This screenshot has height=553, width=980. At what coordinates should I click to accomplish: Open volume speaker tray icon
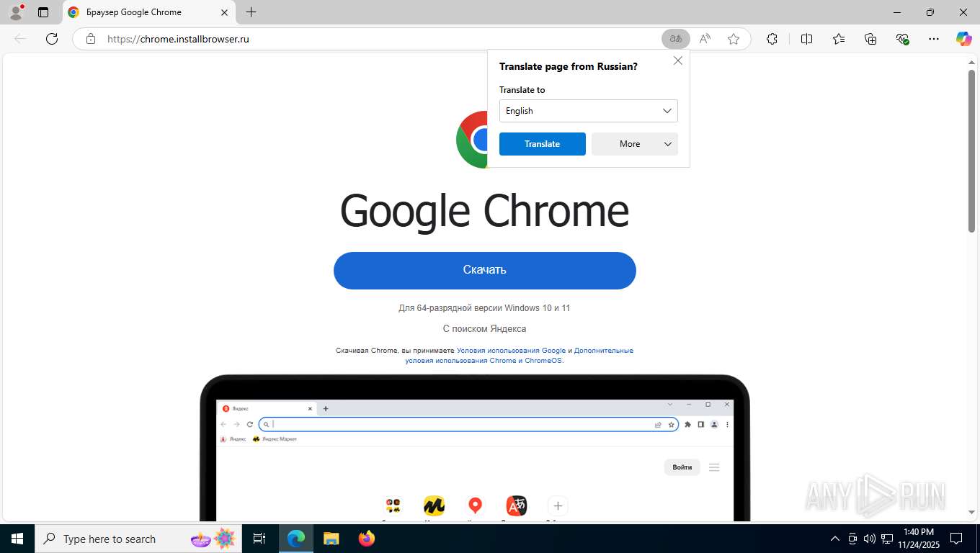point(870,539)
